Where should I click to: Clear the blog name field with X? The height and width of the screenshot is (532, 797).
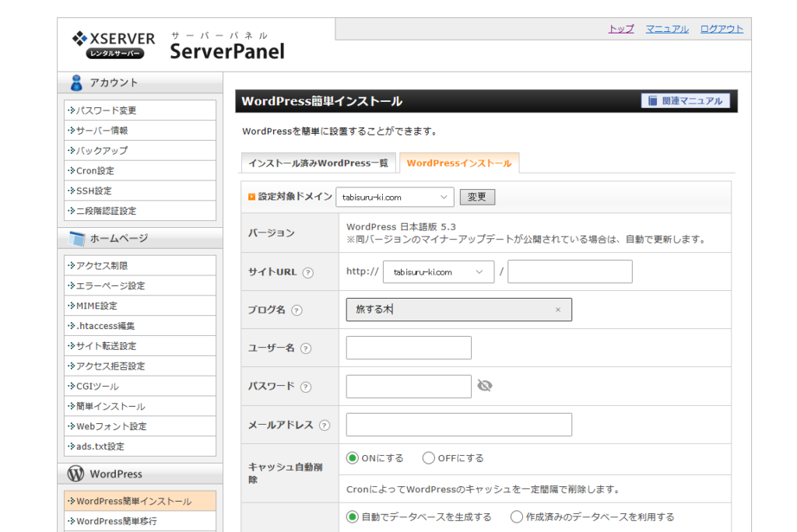[557, 310]
